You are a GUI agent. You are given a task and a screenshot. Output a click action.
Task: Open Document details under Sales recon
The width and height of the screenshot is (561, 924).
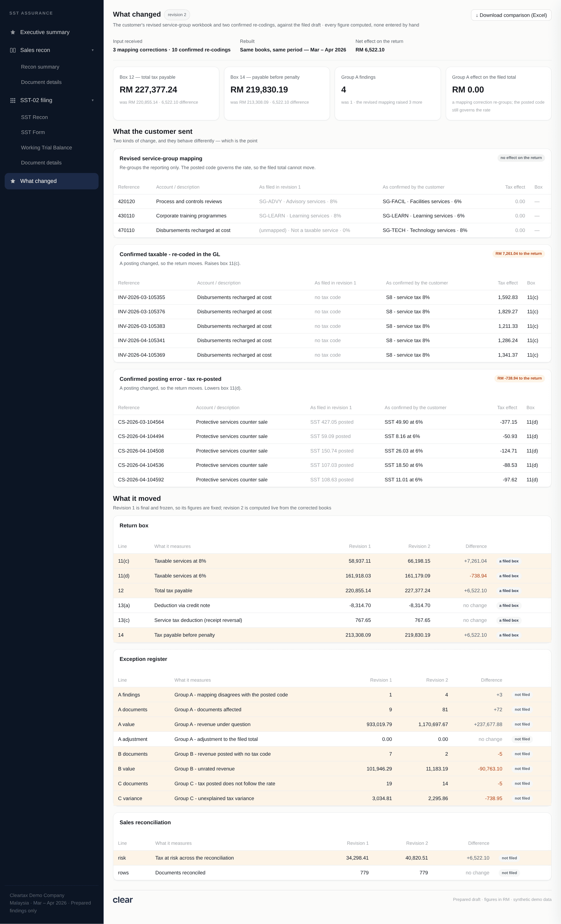[41, 82]
